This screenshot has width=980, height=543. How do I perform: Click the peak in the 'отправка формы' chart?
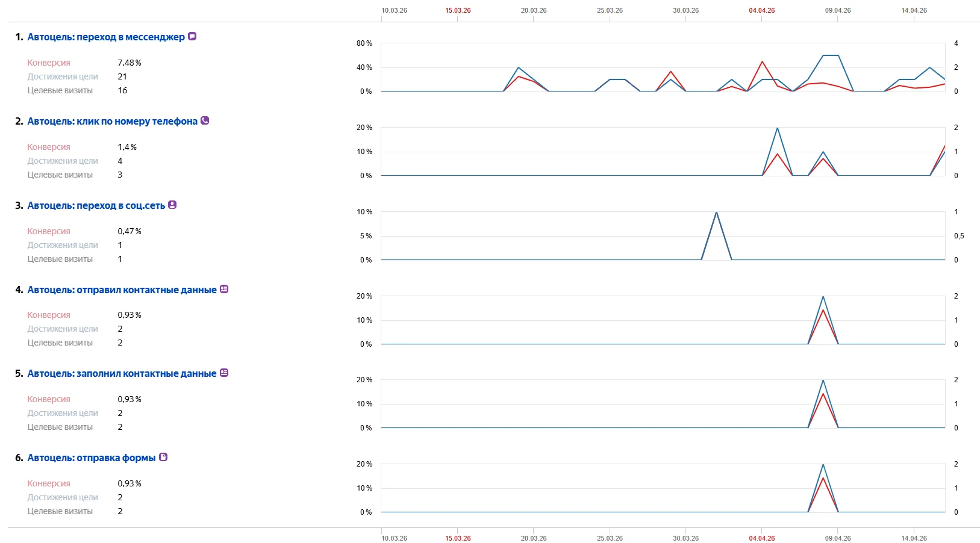pyautogui.click(x=823, y=465)
